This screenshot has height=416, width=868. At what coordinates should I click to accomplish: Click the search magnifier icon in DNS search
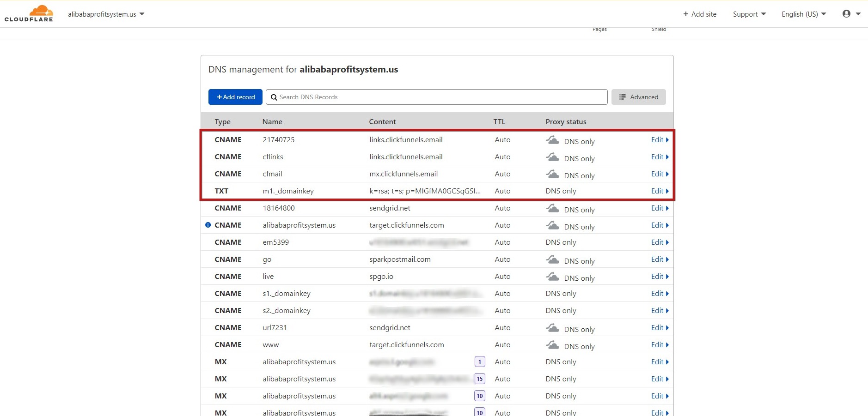(274, 97)
